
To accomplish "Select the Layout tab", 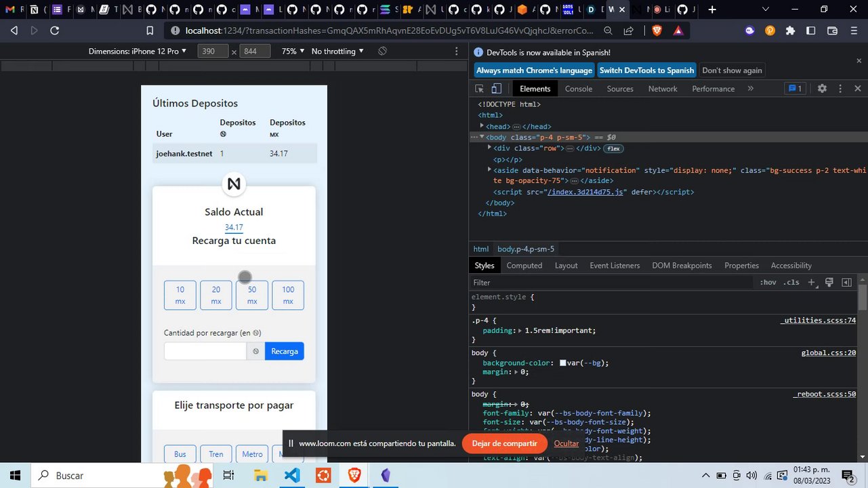I will coord(566,266).
